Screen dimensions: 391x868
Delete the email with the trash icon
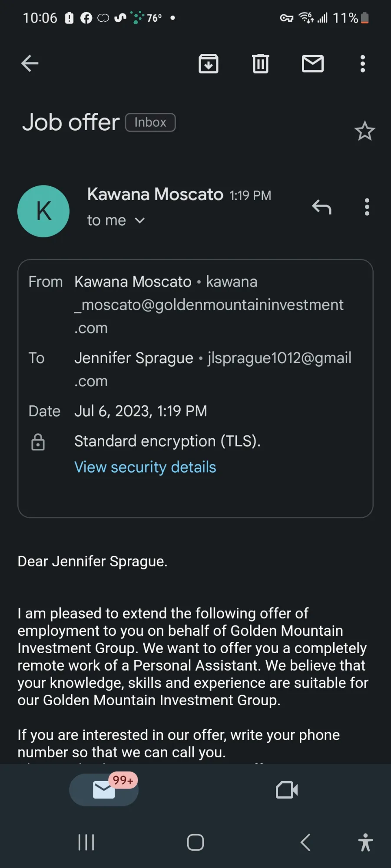pyautogui.click(x=261, y=64)
